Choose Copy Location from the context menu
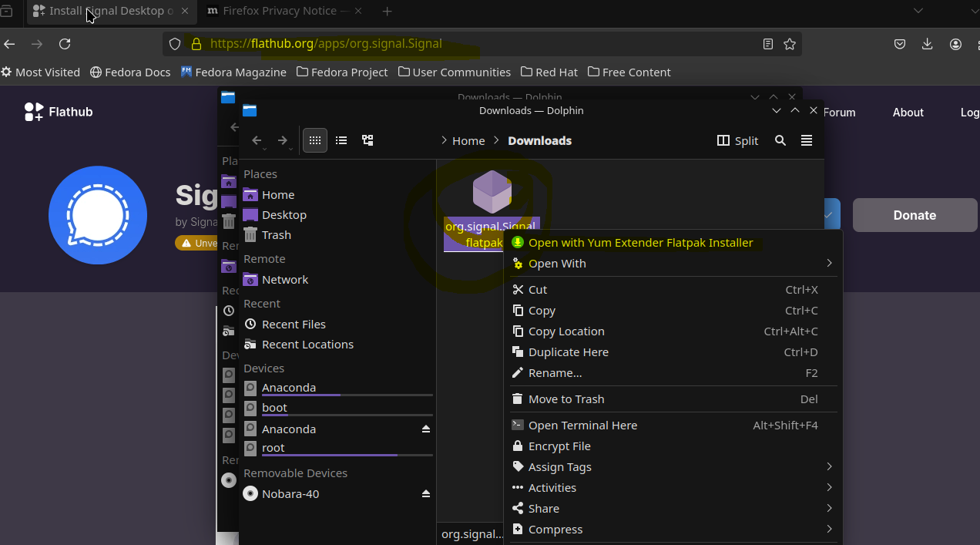The height and width of the screenshot is (545, 980). (675, 331)
